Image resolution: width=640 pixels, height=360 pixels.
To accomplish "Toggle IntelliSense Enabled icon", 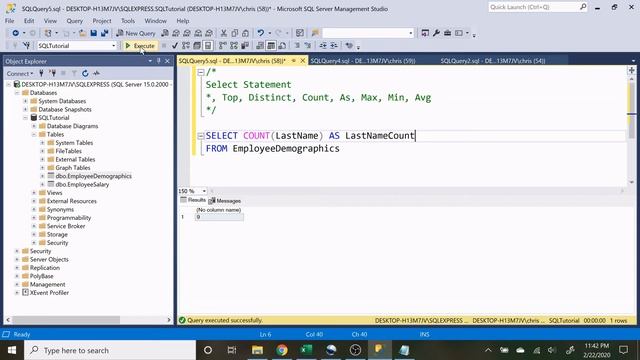I will [208, 46].
